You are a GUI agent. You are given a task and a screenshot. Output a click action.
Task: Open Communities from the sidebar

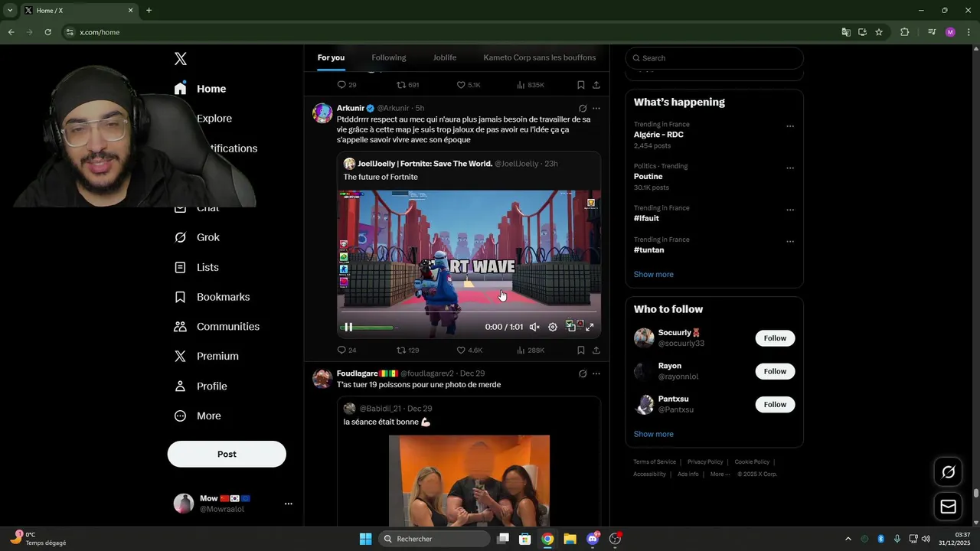pyautogui.click(x=217, y=327)
